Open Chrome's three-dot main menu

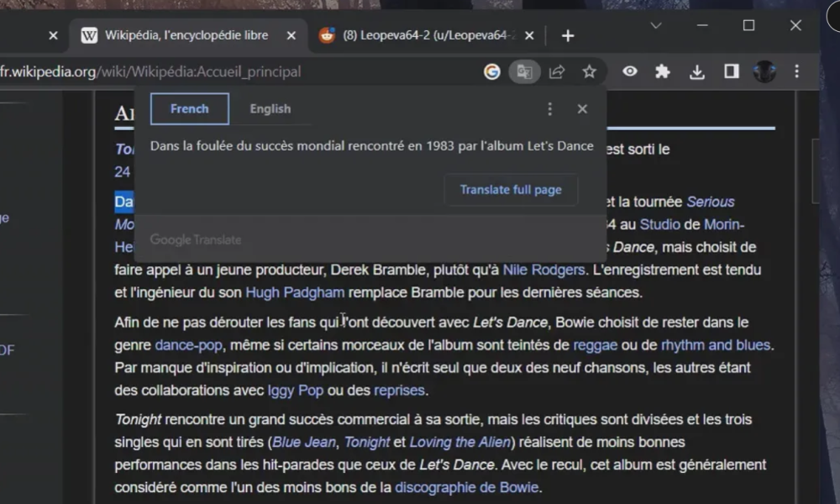click(795, 72)
